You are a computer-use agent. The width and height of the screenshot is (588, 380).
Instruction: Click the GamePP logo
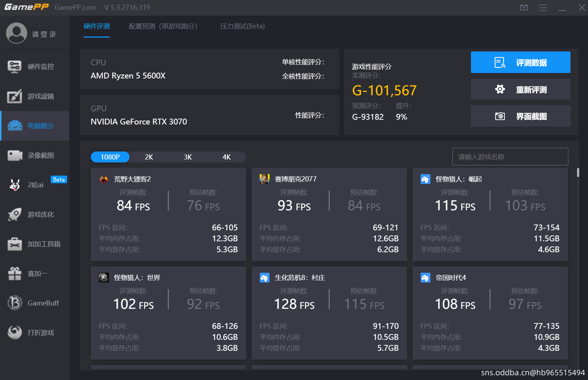pos(26,7)
